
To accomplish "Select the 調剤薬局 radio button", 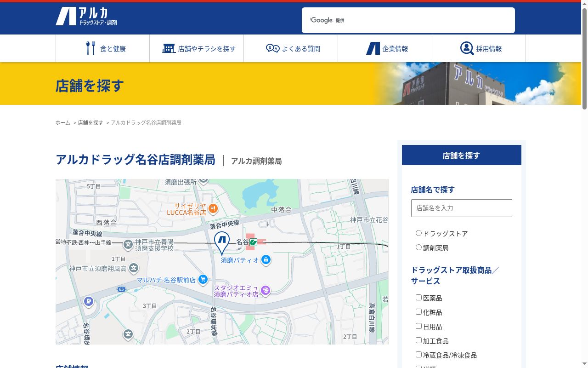I will pos(418,247).
